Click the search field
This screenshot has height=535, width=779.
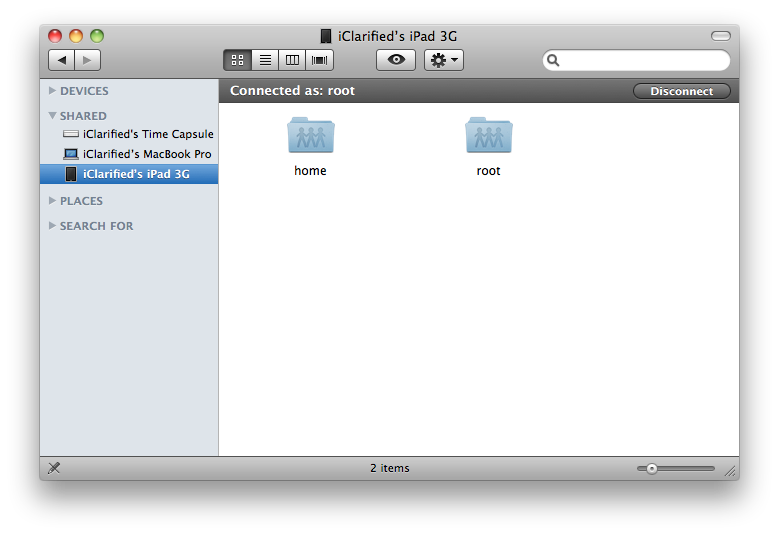point(636,60)
